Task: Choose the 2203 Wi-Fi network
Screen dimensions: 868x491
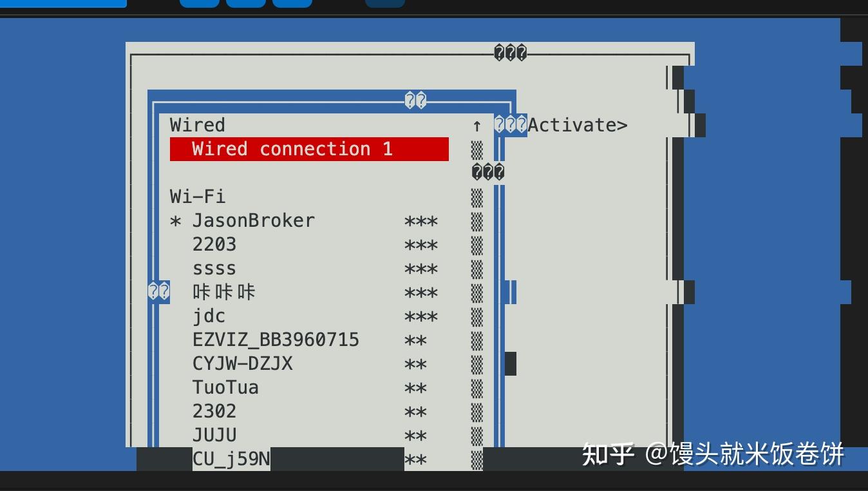Action: coord(309,244)
